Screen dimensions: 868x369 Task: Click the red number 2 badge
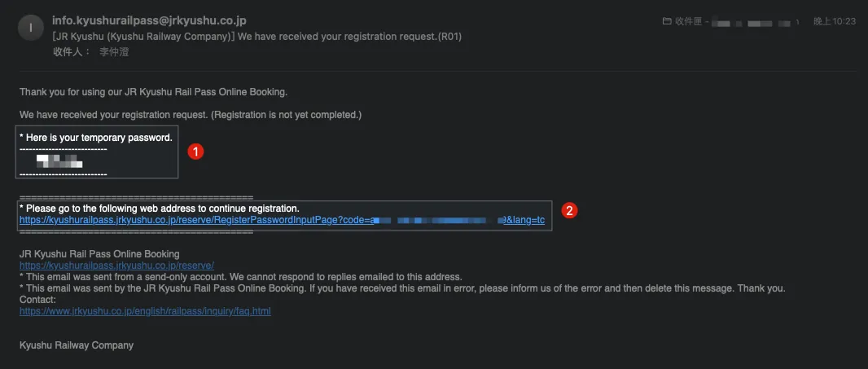tap(570, 210)
